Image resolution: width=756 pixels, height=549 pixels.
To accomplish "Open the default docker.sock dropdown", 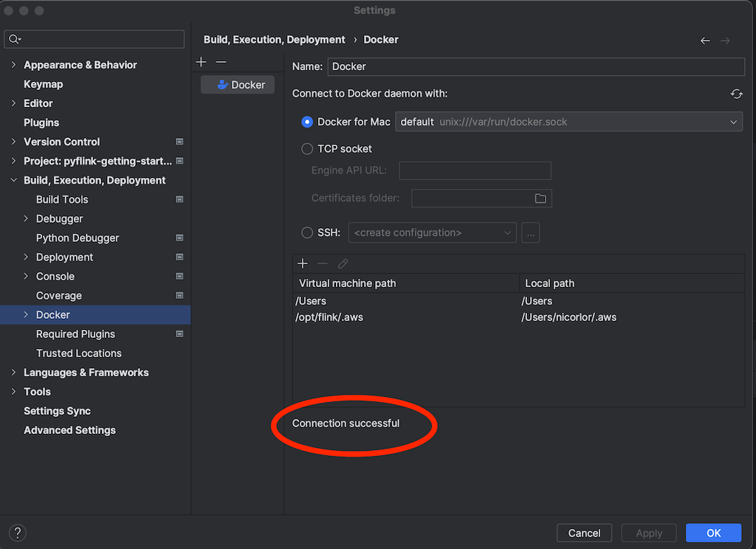I will pyautogui.click(x=569, y=122).
